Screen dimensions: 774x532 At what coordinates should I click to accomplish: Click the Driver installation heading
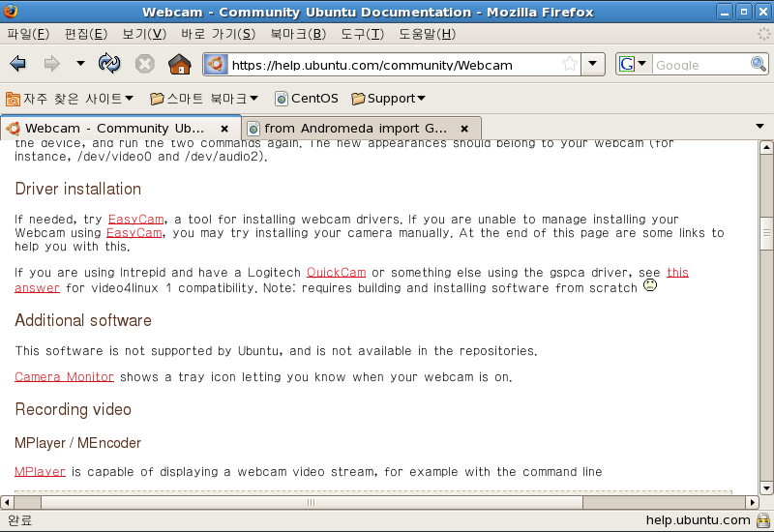[x=78, y=189]
